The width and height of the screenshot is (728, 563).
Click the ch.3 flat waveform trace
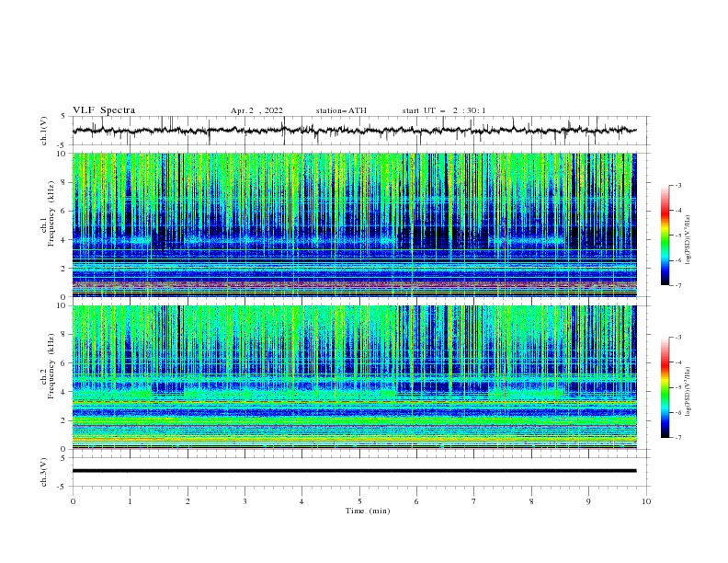(355, 471)
